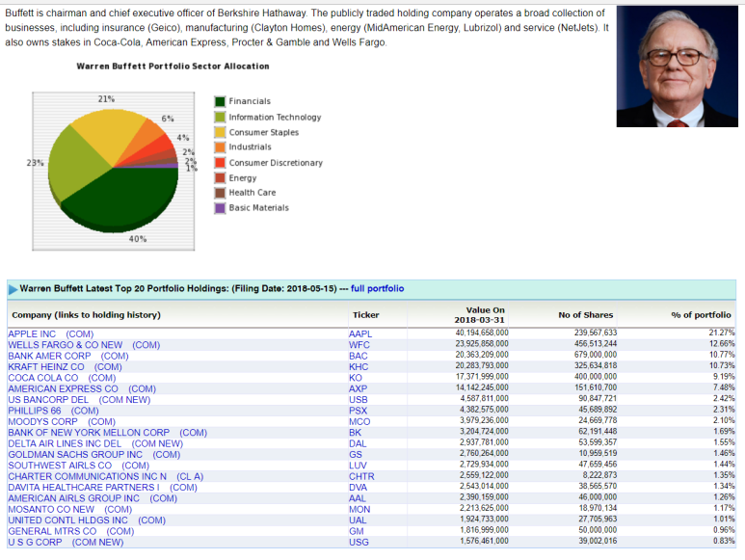Open UNITED CONTL HLDGS INC link

pos(87,520)
